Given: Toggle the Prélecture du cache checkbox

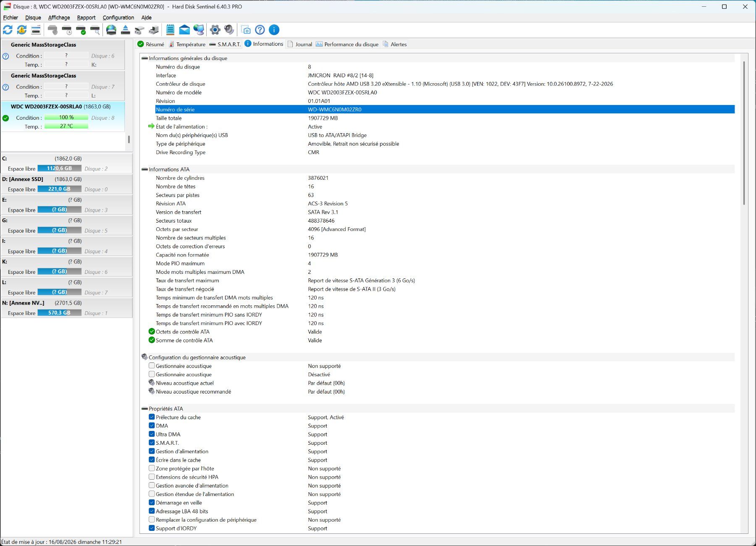Looking at the screenshot, I should click(152, 417).
